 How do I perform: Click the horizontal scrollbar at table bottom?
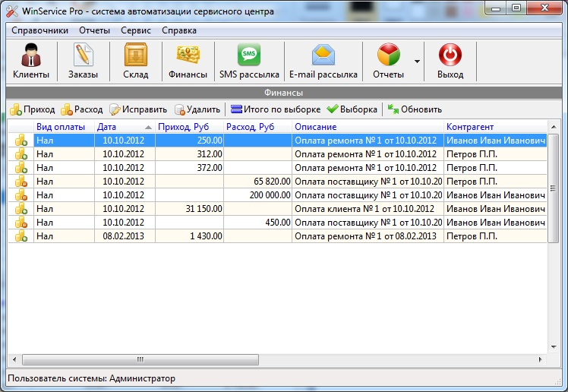(276, 360)
